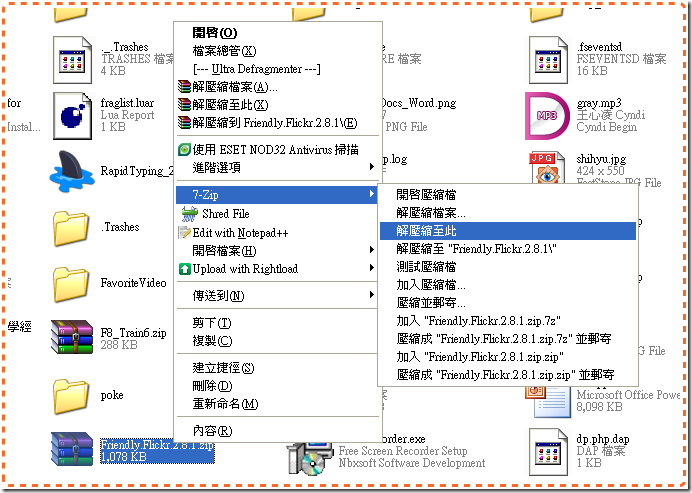This screenshot has height=493, width=692.
Task: Select the poke folder icon
Action: pyautogui.click(x=71, y=396)
